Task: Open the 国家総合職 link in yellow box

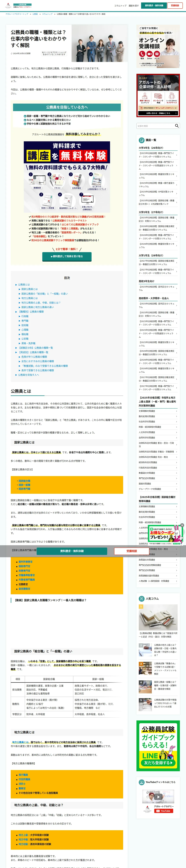Action: coord(24,481)
